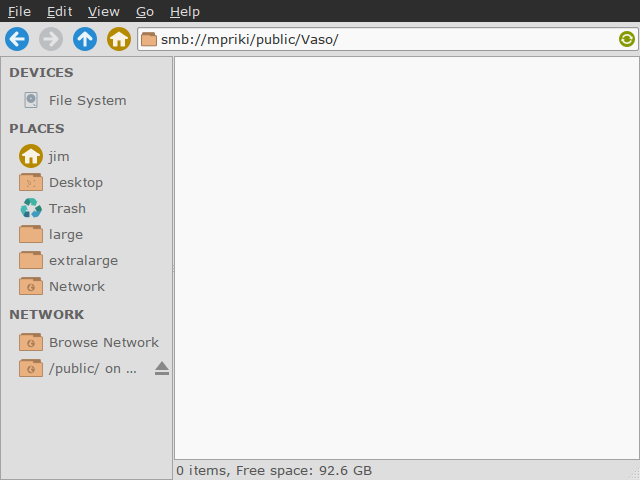This screenshot has width=640, height=480.
Task: Click the File System drive icon
Action: coord(31,100)
